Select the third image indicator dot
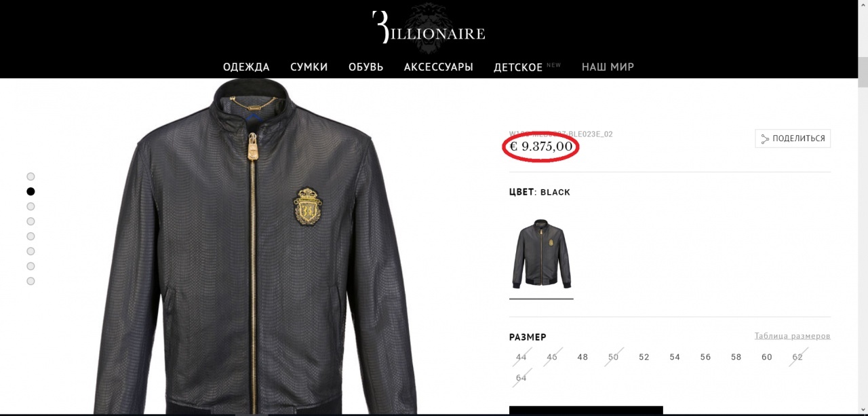This screenshot has height=416, width=868. click(31, 206)
